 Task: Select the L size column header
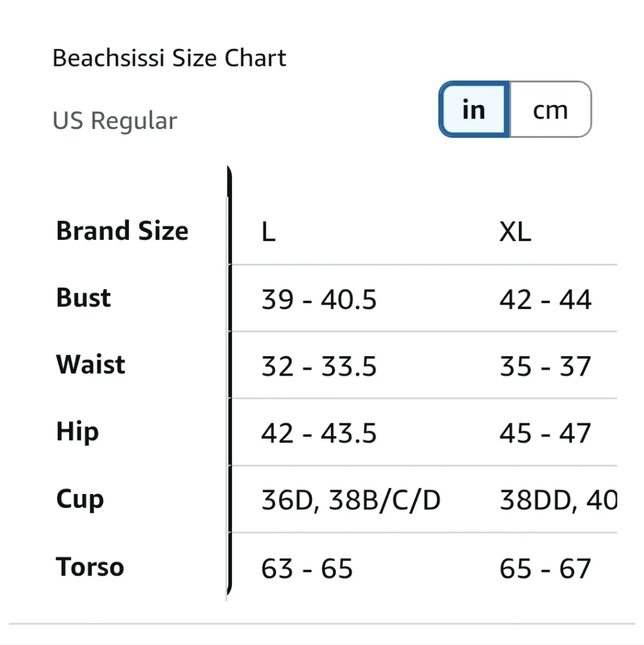pyautogui.click(x=268, y=232)
